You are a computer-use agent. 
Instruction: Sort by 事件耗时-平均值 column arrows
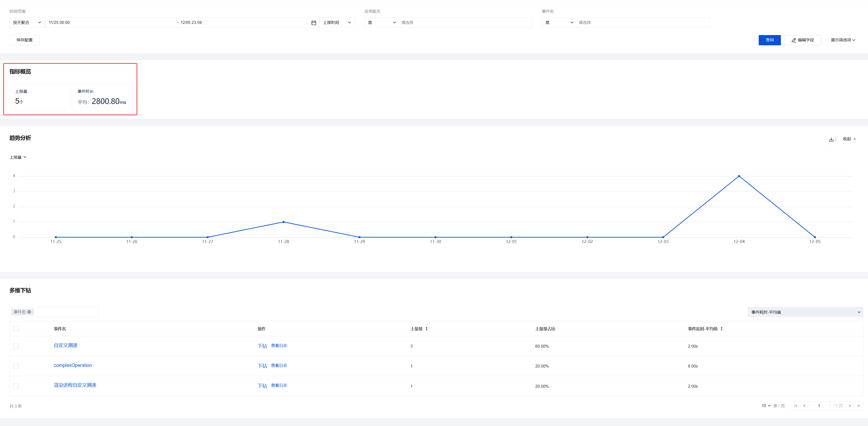(721, 329)
